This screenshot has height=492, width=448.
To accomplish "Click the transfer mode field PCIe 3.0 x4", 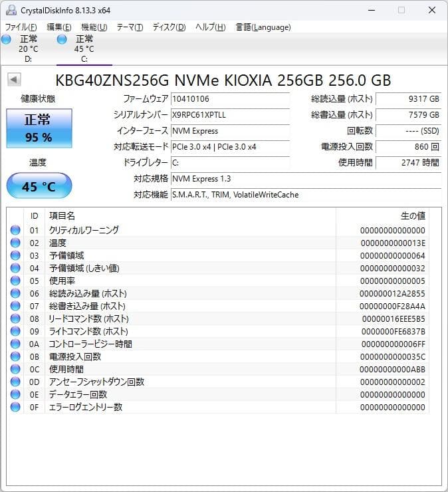I will coord(230,147).
